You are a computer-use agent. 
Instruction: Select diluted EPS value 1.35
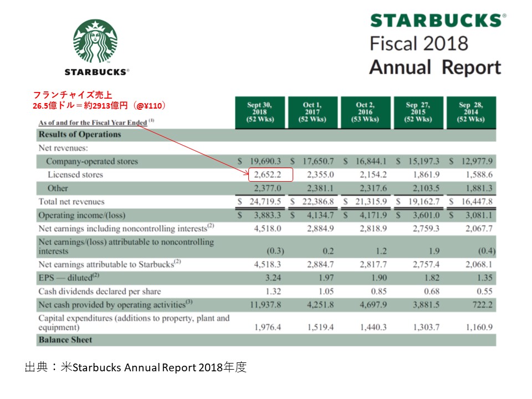tap(485, 278)
